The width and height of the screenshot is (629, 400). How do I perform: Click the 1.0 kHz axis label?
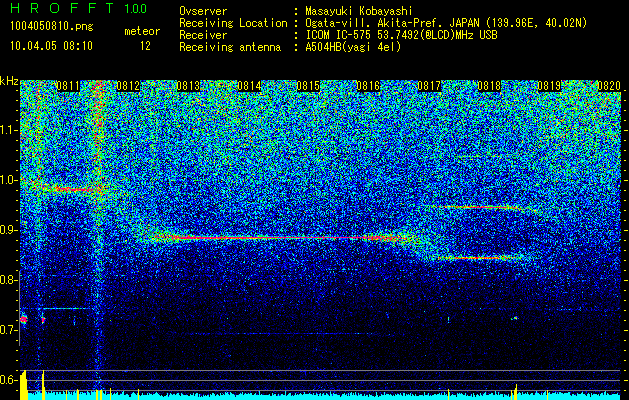tap(9, 180)
